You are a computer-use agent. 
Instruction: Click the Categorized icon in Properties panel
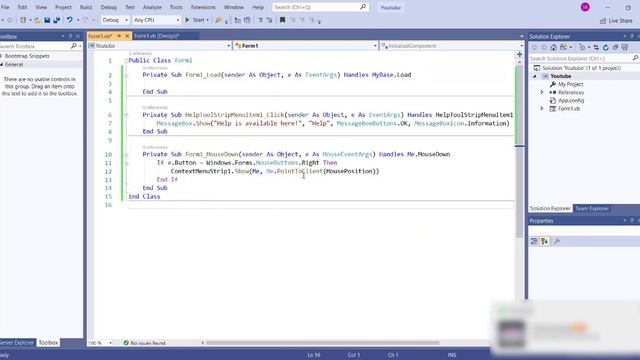tap(534, 242)
